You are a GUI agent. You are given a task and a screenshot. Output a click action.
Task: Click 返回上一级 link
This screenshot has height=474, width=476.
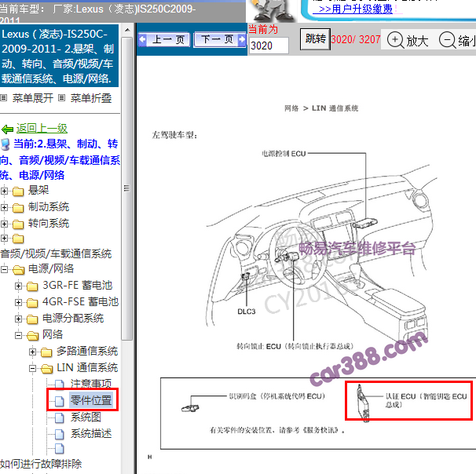pos(42,128)
